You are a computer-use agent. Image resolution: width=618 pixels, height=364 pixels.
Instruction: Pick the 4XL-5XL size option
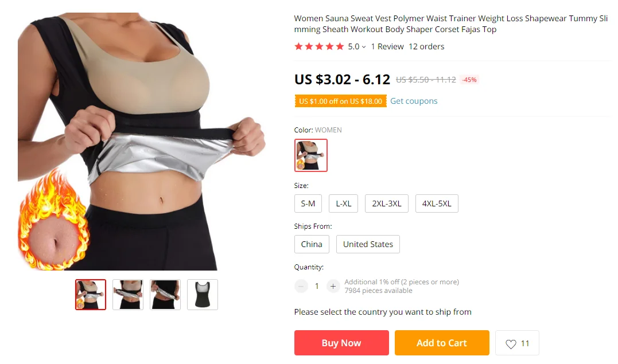click(x=437, y=203)
